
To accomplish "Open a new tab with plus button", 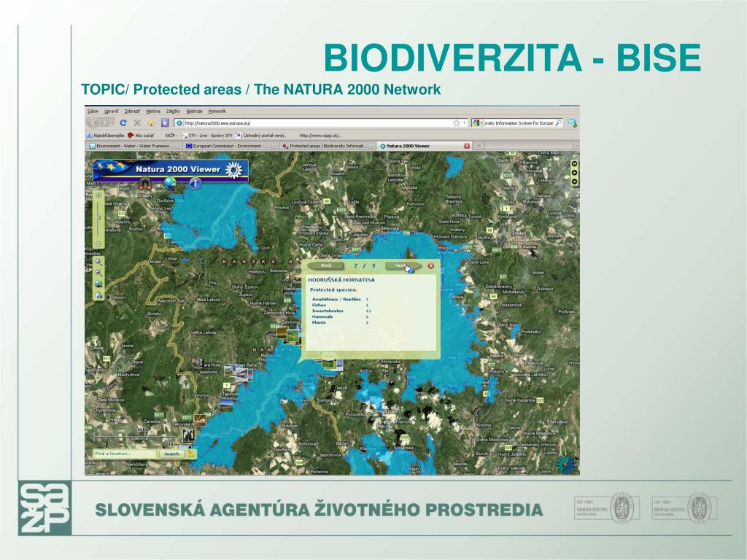I will point(479,146).
